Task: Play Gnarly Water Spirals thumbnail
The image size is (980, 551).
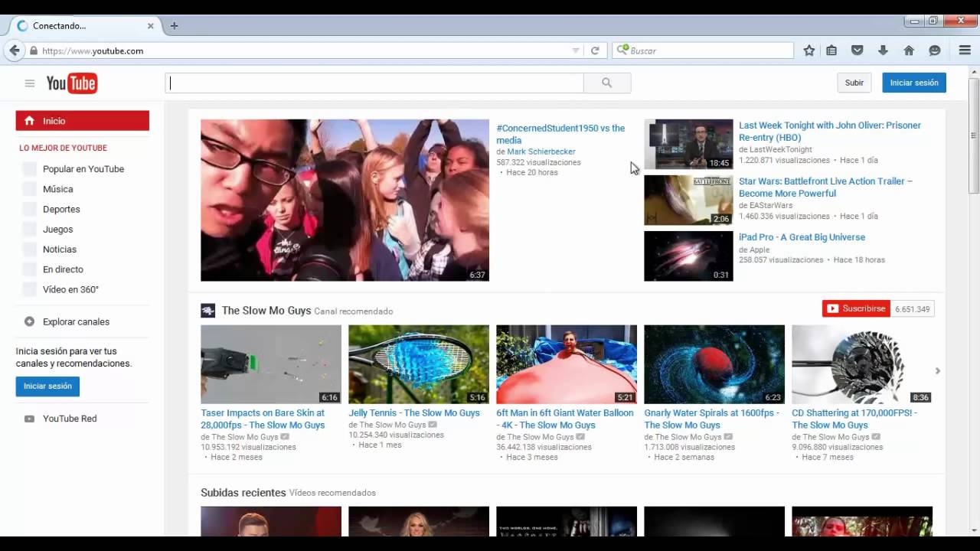Action: pyautogui.click(x=714, y=364)
